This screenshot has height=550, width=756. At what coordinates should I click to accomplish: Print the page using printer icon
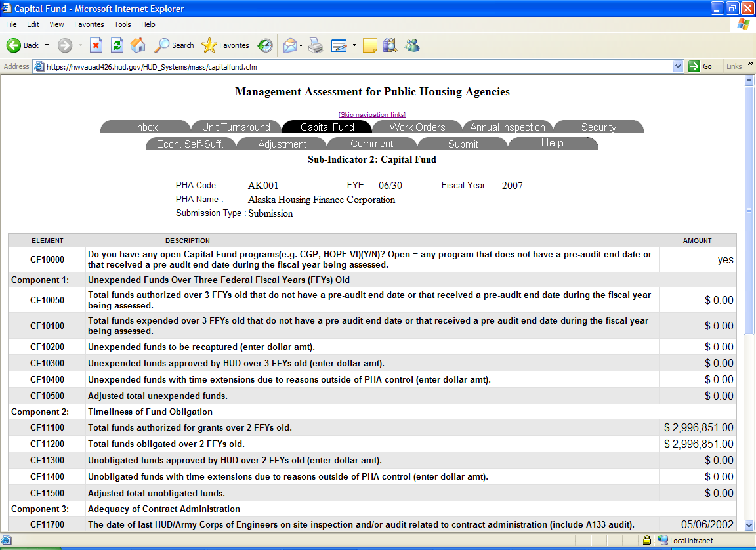316,45
